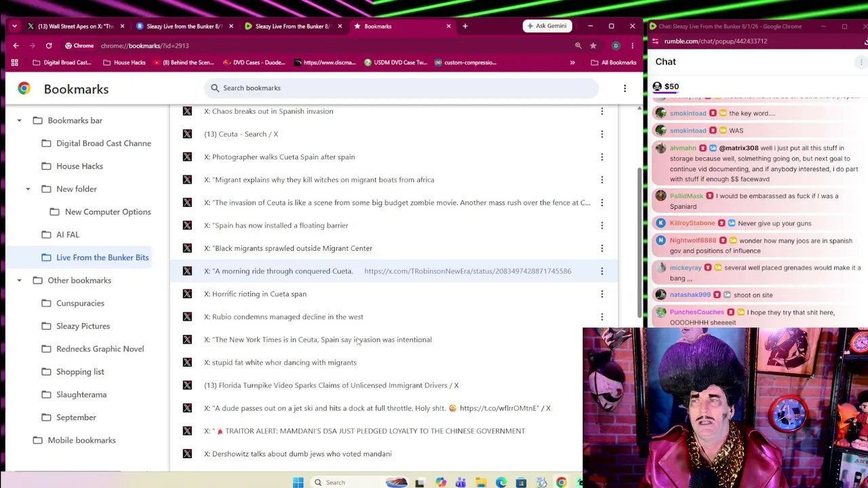Open the zoom magnifier icon in address bar
Image resolution: width=868 pixels, height=488 pixels.
click(578, 45)
